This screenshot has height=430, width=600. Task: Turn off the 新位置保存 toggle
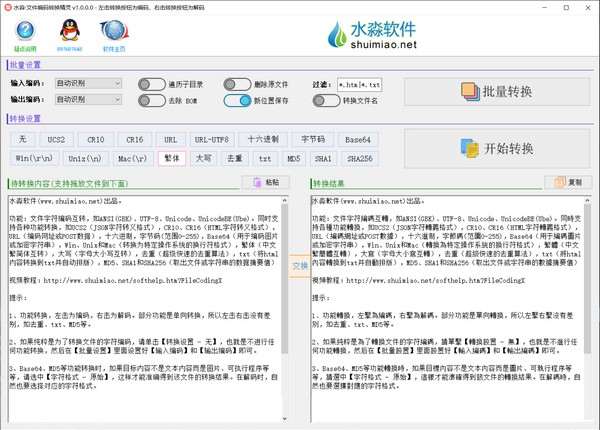(x=238, y=100)
